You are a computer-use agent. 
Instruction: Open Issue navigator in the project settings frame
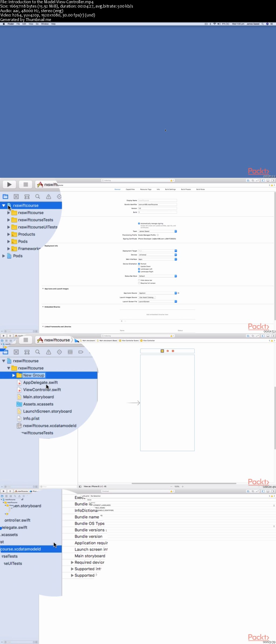point(49,196)
